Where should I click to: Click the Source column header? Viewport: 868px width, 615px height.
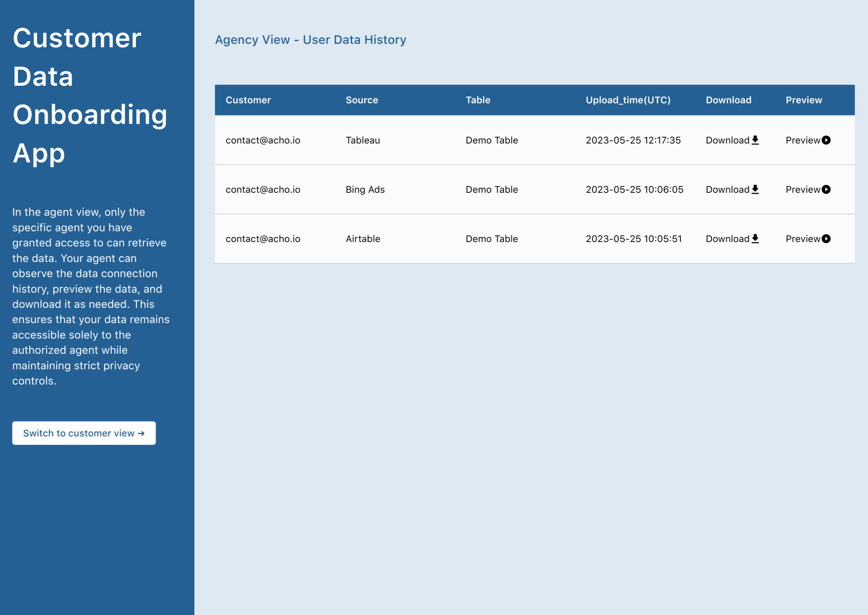(362, 99)
